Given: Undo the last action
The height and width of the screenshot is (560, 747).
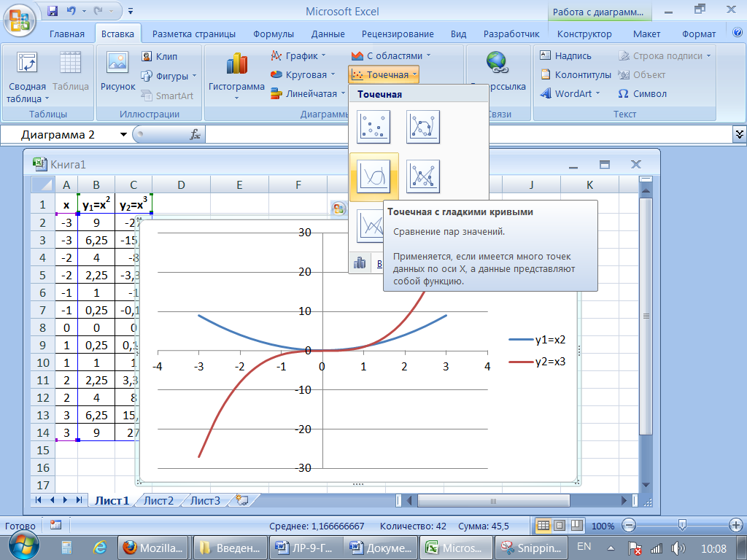Looking at the screenshot, I should pyautogui.click(x=71, y=10).
